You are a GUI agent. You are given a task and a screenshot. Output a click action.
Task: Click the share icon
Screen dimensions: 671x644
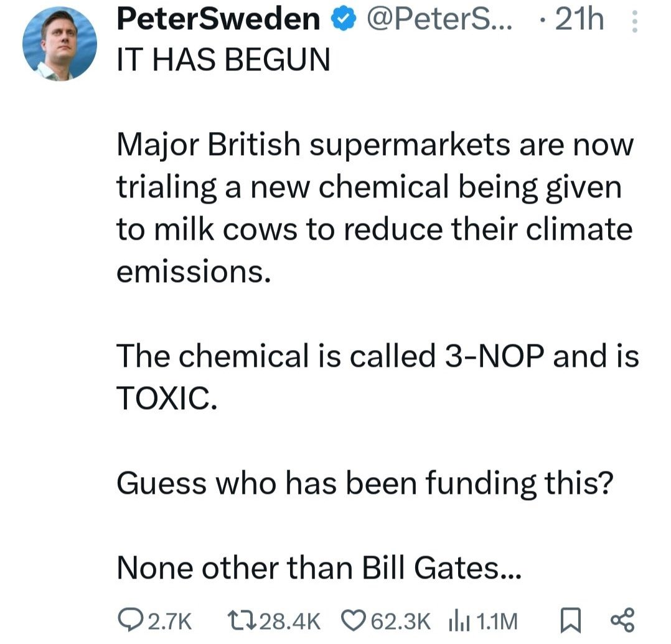(x=621, y=619)
